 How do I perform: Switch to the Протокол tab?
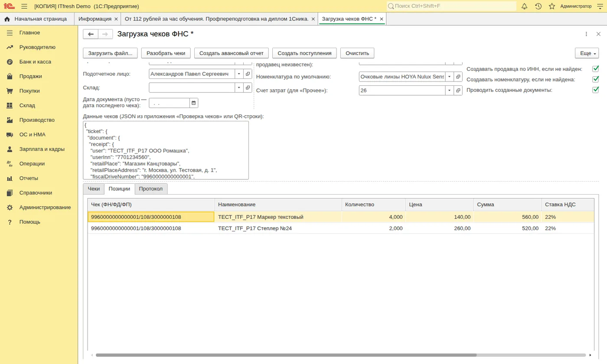tap(151, 189)
